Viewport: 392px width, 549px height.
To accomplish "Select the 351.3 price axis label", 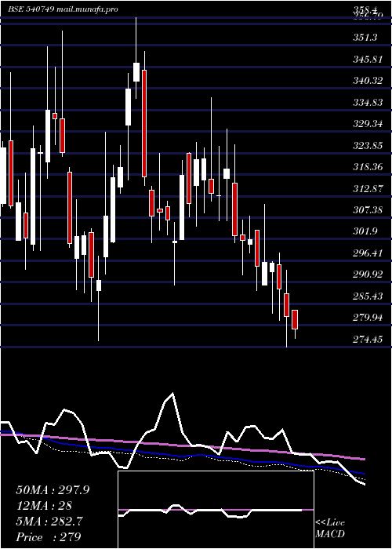I will (365, 38).
